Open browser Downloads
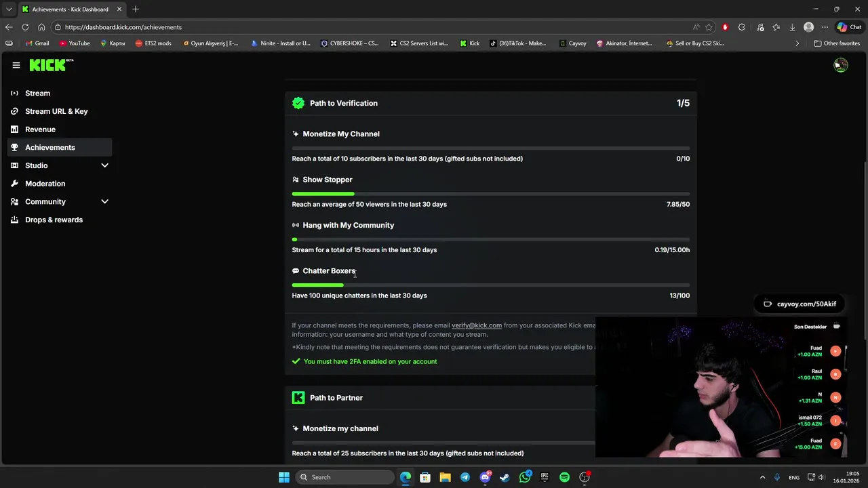Image resolution: width=868 pixels, height=488 pixels. pyautogui.click(x=792, y=27)
